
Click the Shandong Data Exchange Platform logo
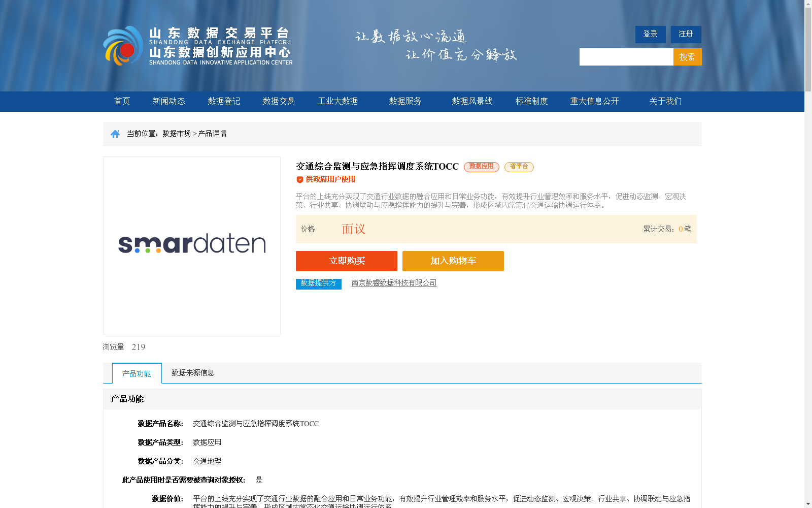click(198, 46)
